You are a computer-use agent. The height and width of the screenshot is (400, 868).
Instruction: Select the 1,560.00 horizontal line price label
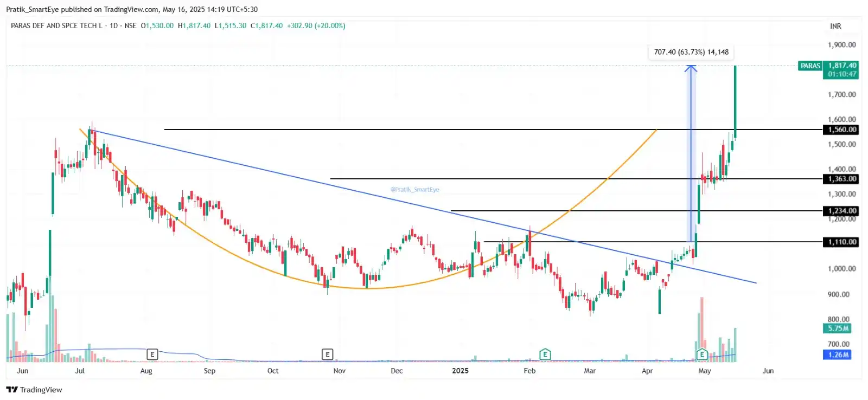click(x=842, y=130)
